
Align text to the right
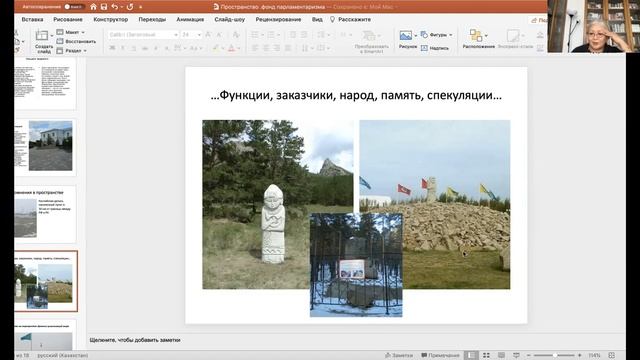pos(276,48)
